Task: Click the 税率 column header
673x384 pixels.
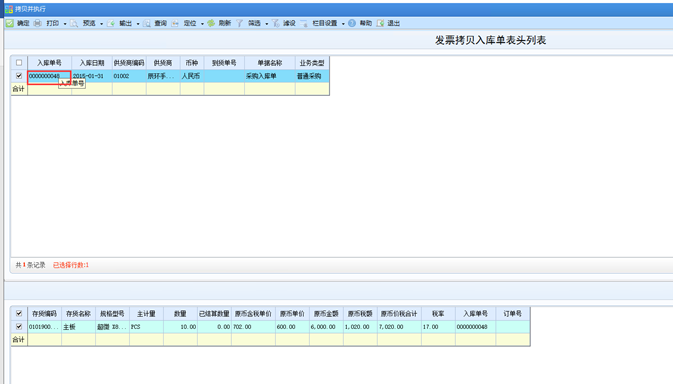Action: tap(438, 314)
